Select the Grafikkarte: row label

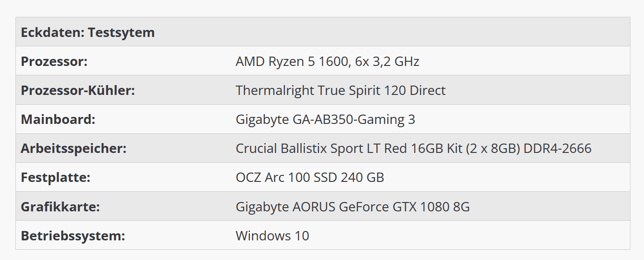60,206
